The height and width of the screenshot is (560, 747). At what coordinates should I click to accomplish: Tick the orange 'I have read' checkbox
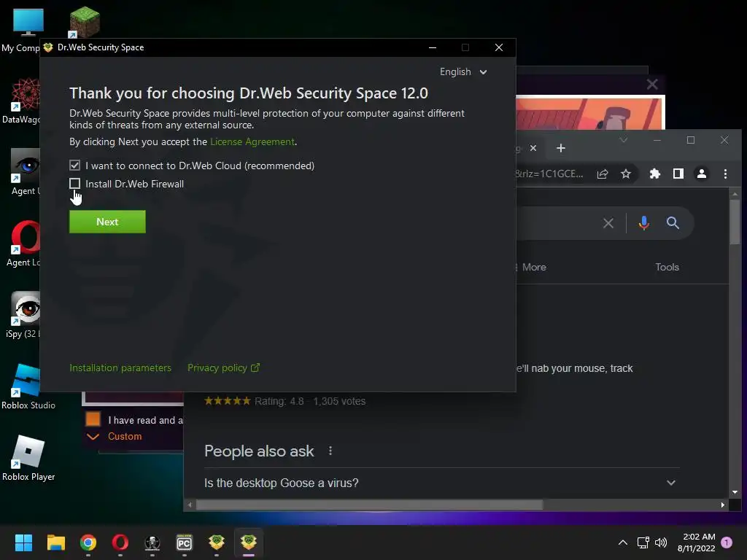[x=93, y=419]
